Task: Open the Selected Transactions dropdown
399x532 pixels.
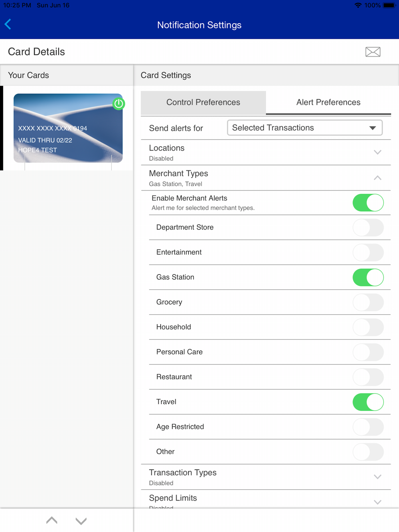Action: (304, 128)
